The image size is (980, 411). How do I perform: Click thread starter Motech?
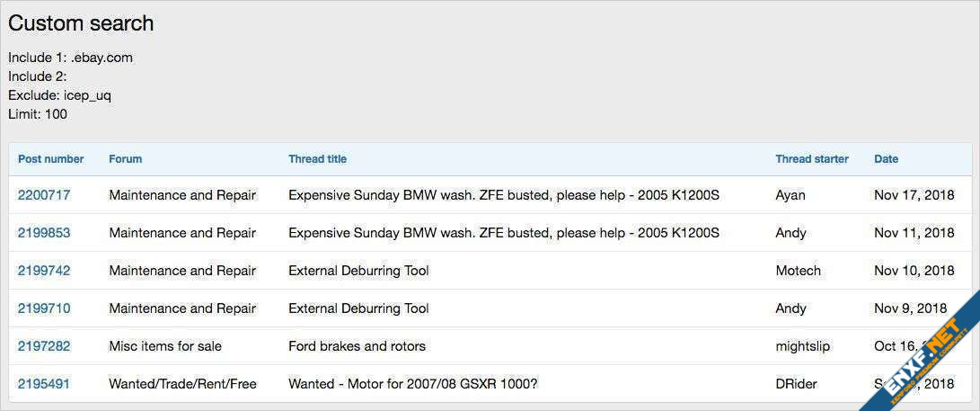point(798,271)
